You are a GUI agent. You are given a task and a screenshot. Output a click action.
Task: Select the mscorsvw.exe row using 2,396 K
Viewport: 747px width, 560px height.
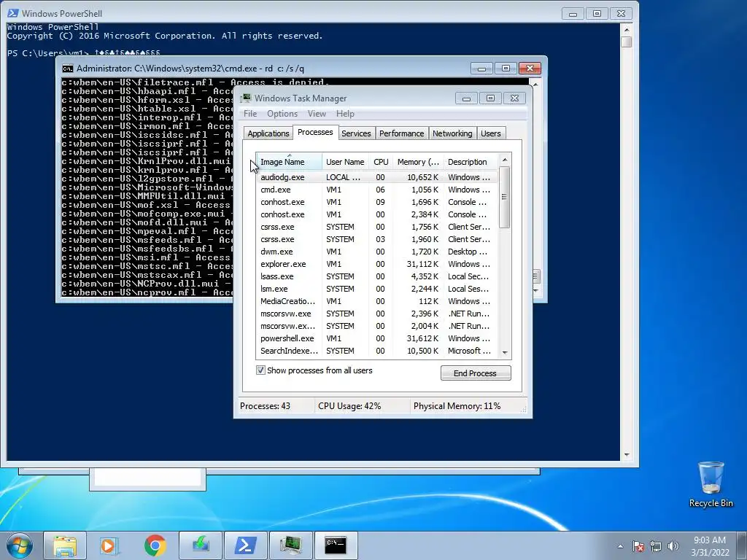click(377, 314)
